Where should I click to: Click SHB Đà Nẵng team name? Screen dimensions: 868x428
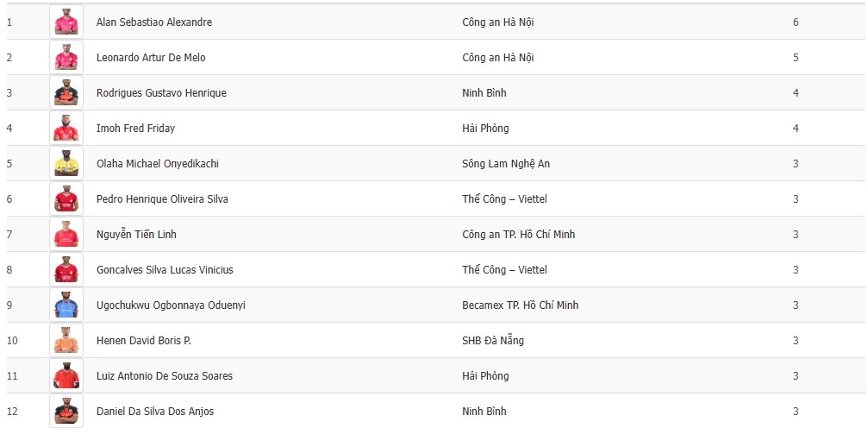tap(492, 341)
